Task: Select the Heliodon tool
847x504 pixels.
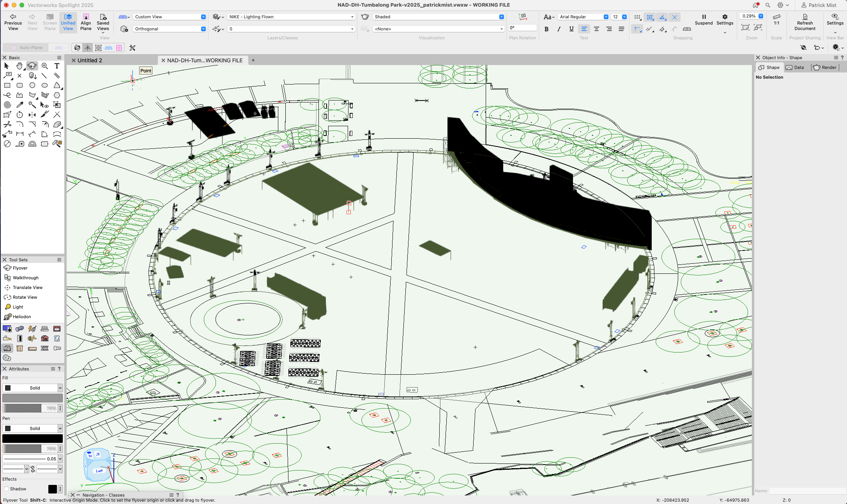Action: [21, 317]
